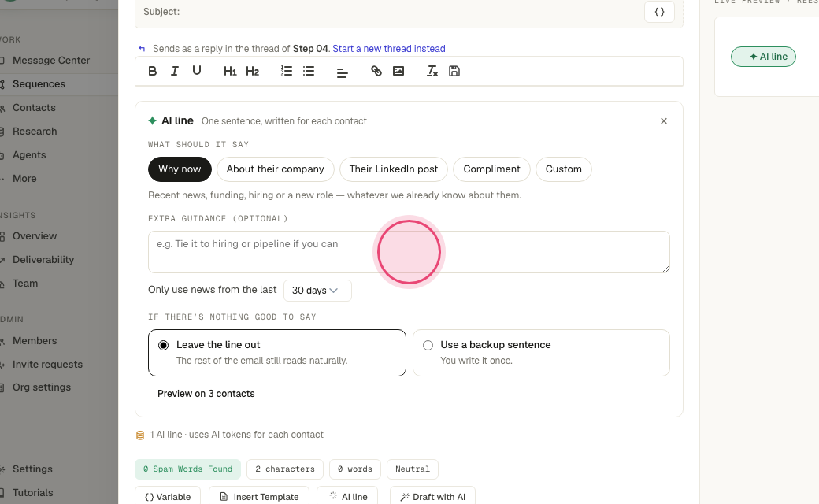Click the 0 Spam Words Found badge
This screenshot has height=504, width=819.
pyautogui.click(x=188, y=469)
